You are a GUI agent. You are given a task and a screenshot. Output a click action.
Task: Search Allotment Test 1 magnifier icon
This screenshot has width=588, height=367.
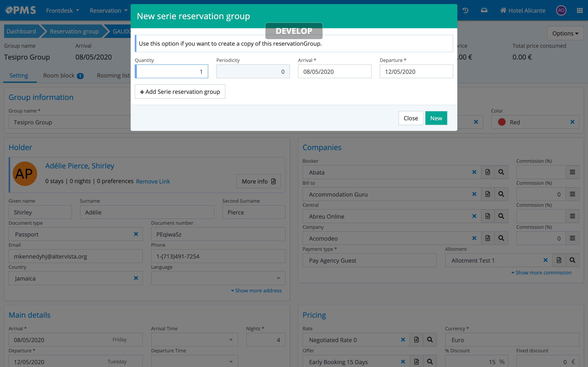(x=572, y=260)
